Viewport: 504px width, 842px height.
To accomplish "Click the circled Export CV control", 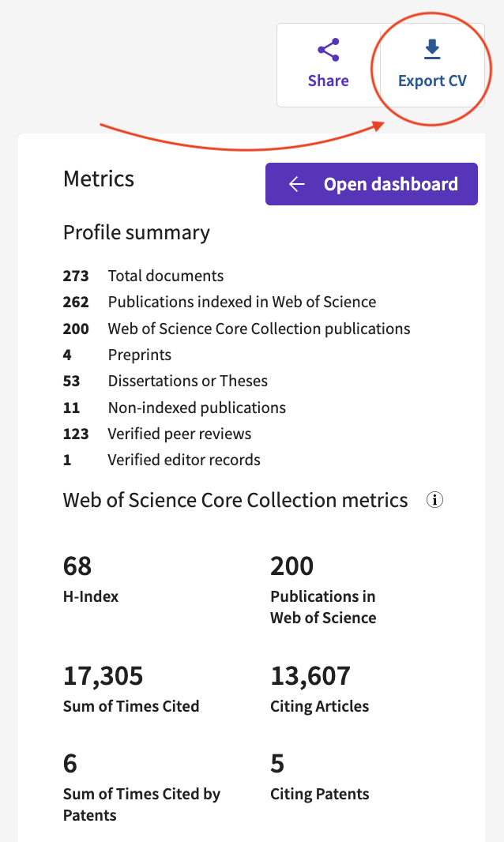I will click(x=431, y=65).
